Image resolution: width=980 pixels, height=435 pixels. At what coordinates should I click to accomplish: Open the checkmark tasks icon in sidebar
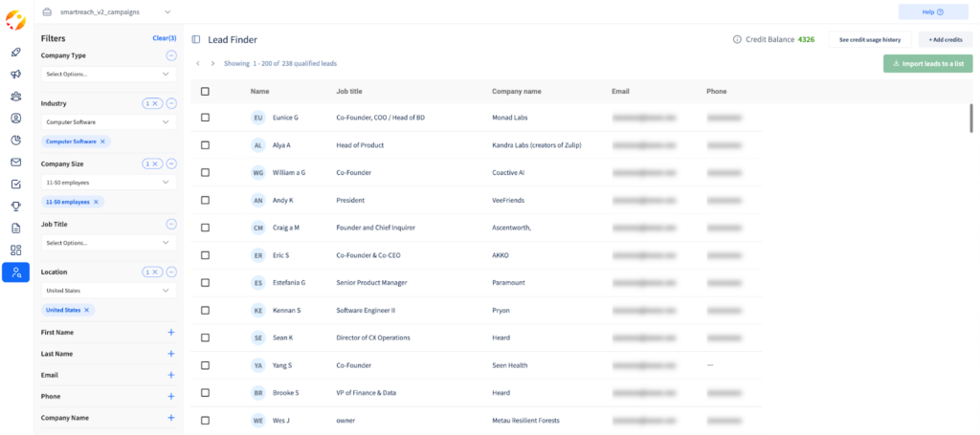point(16,185)
